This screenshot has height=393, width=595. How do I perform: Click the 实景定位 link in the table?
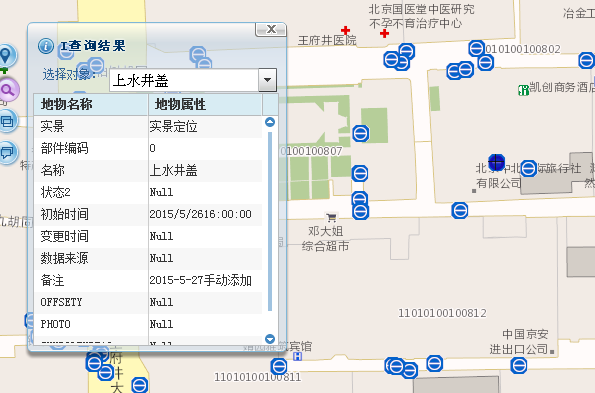click(x=173, y=126)
